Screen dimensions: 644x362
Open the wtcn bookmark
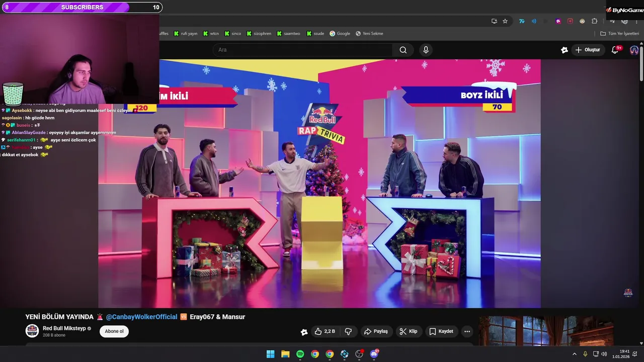pos(211,34)
